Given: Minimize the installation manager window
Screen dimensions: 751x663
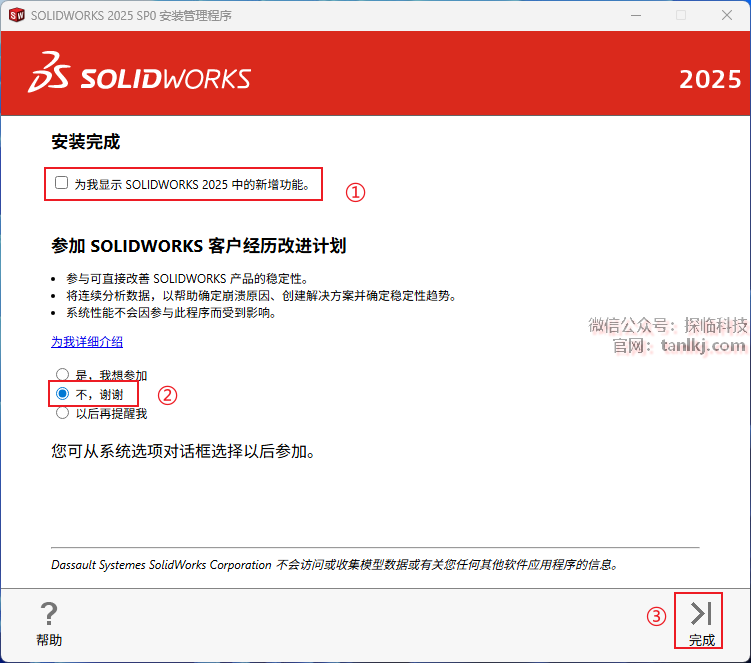Looking at the screenshot, I should 634,15.
